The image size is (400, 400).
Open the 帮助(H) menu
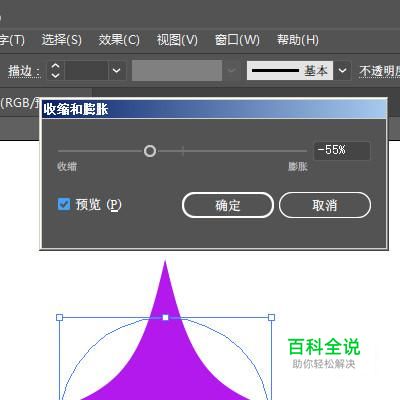pos(298,40)
